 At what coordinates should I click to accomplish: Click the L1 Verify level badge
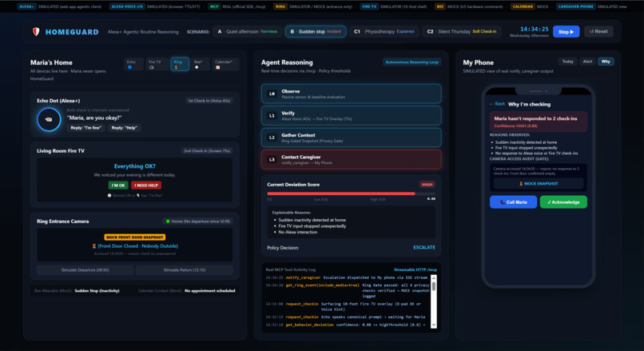(272, 115)
